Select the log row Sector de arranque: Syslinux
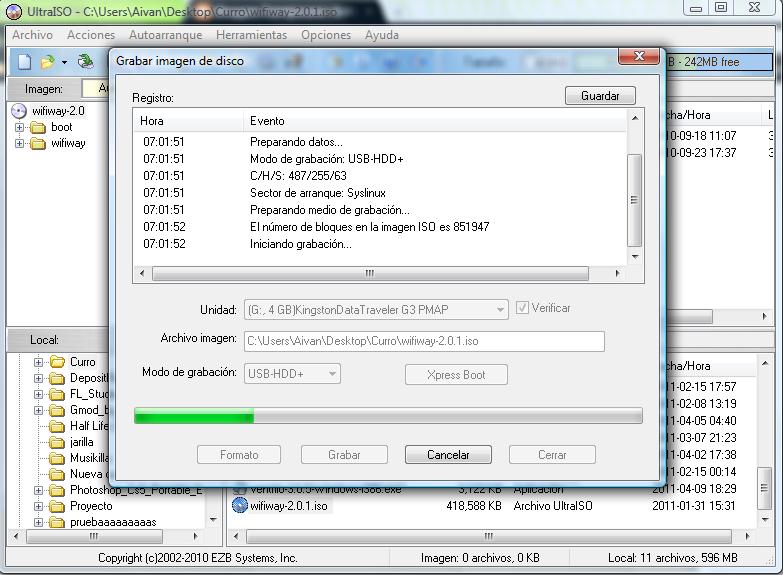783x575 pixels. (380, 193)
